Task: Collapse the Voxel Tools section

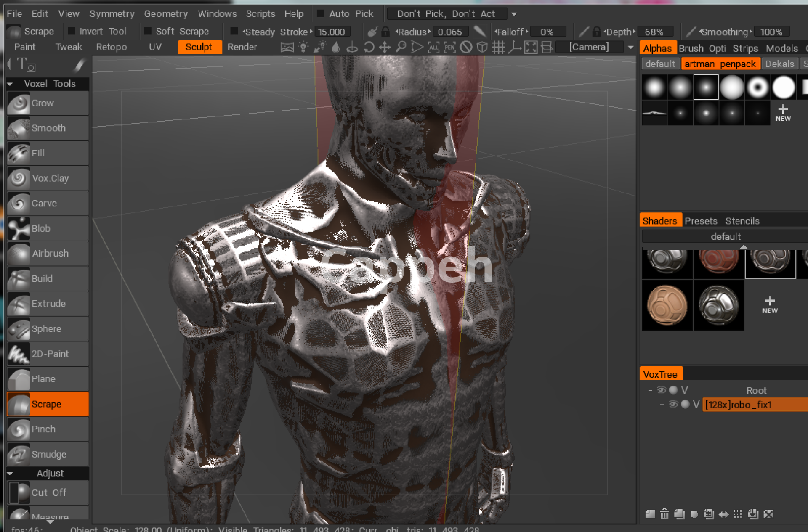Action: point(10,84)
